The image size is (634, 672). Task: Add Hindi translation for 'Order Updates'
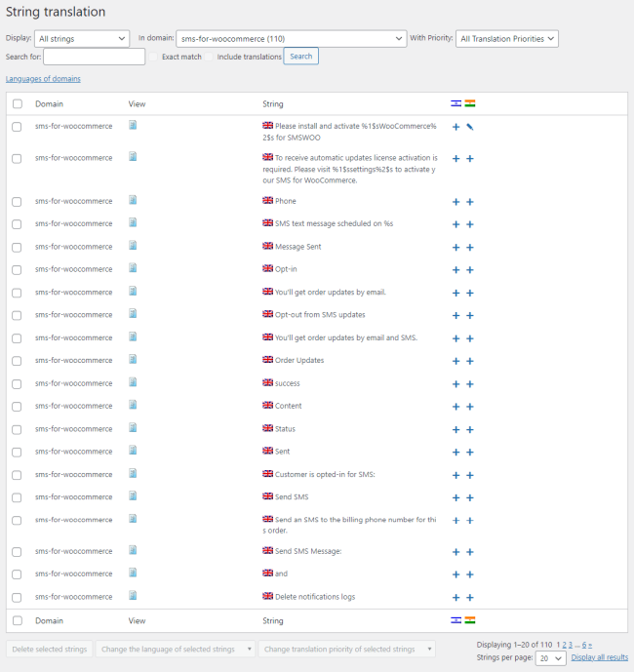click(x=470, y=361)
